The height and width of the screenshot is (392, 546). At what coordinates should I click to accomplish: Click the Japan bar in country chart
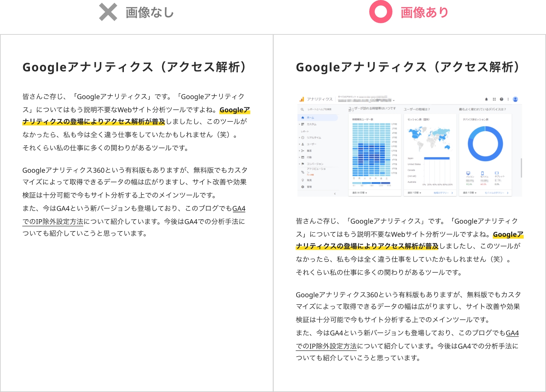click(437, 158)
